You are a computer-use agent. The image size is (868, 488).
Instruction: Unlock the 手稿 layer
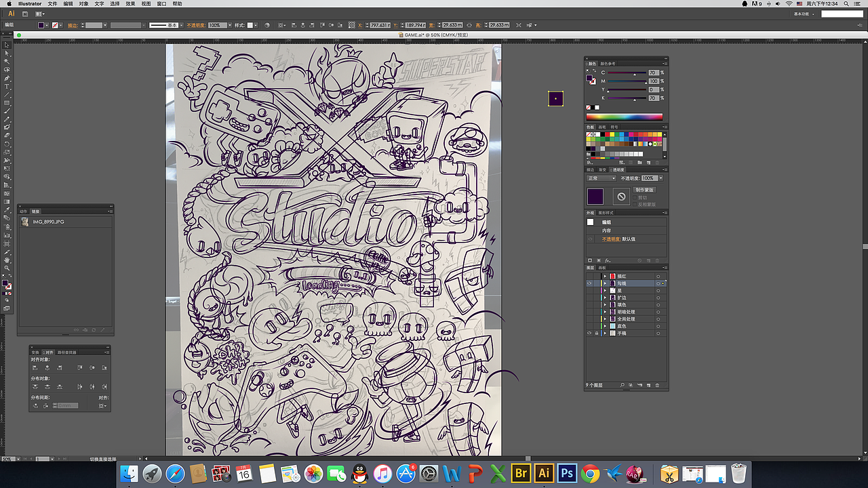pyautogui.click(x=596, y=333)
